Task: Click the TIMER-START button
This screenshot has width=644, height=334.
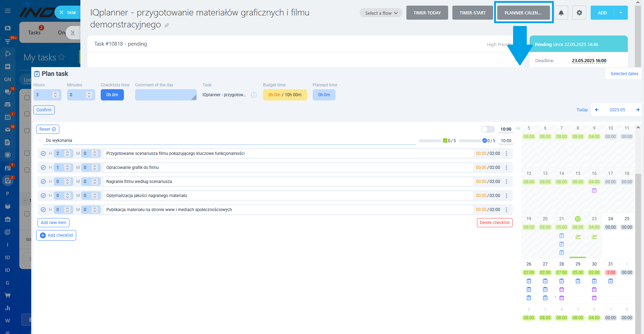Action: point(473,13)
